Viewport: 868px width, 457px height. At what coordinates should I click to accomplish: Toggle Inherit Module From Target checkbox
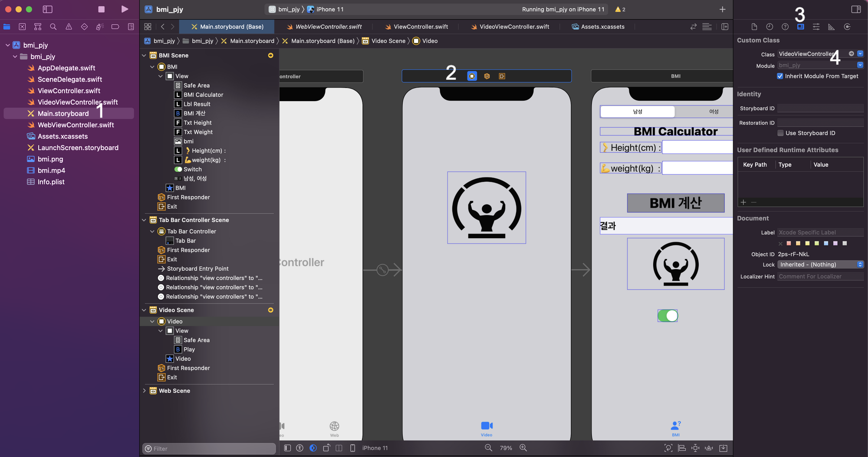click(x=780, y=76)
